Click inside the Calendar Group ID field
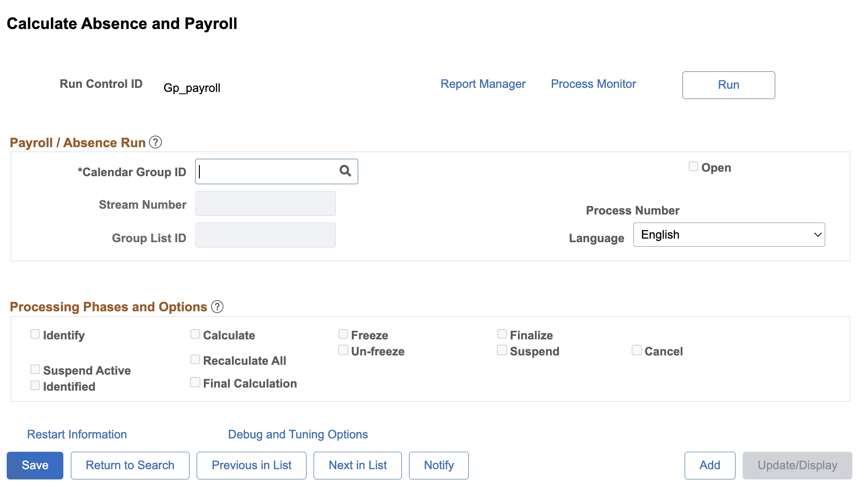Screen dimensions: 868x487 pos(263,171)
